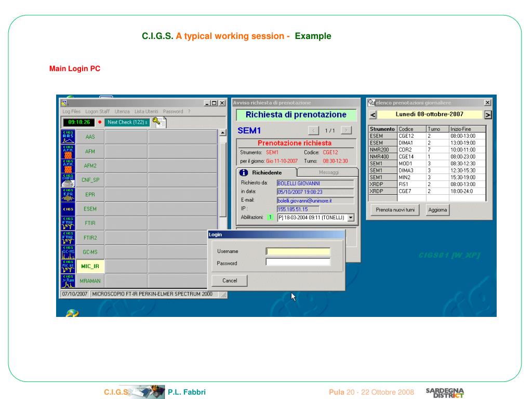Expand the Abilitazioni dropdown list
532x399 pixels.
point(351,218)
